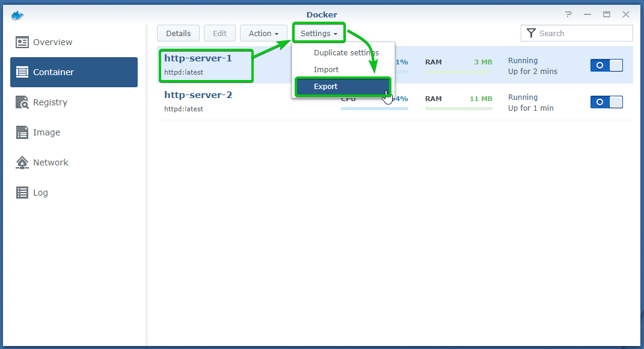Choose Import from the Settings menu
The width and height of the screenshot is (644, 349).
click(326, 69)
